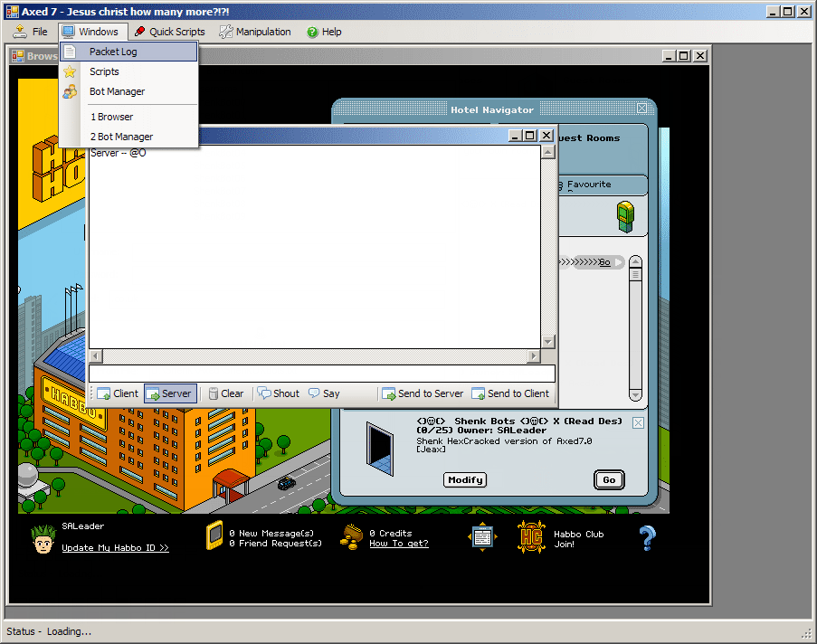Open the Help menu
The height and width of the screenshot is (644, 817).
pos(324,32)
